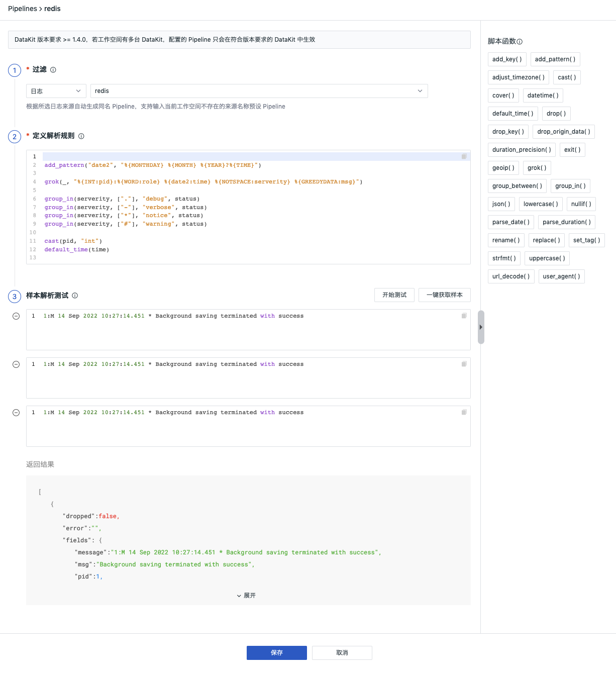The image size is (616, 675).
Task: Insert the add_pattern() function
Action: (x=555, y=59)
